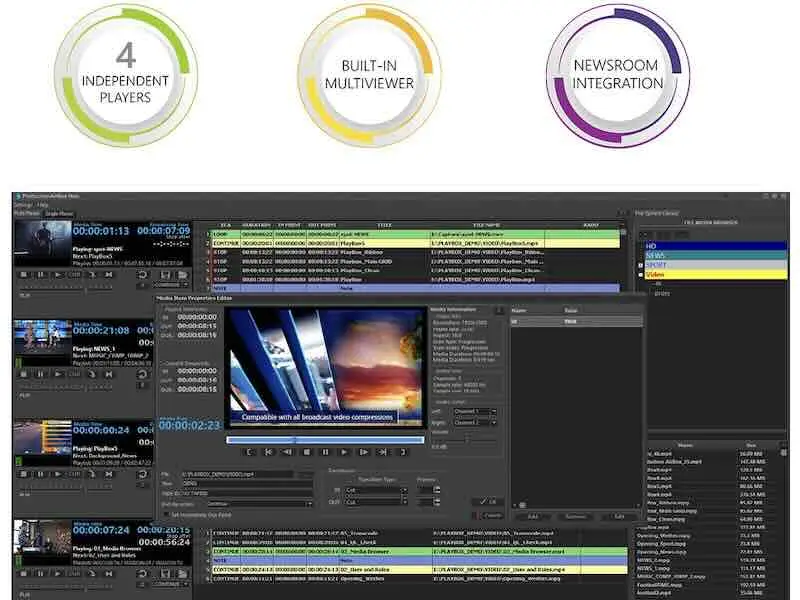The height and width of the screenshot is (600, 800).
Task: Open the Left audio channel dropdown
Action: coord(475,411)
